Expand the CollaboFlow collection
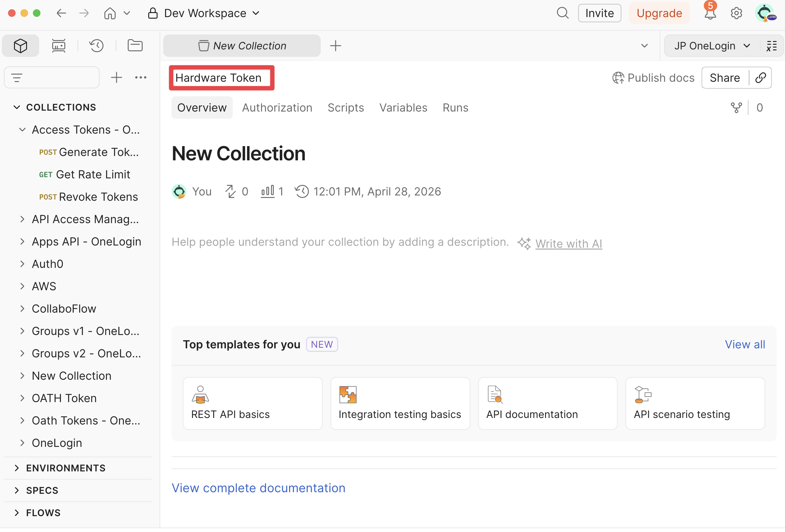The width and height of the screenshot is (785, 532). [22, 309]
